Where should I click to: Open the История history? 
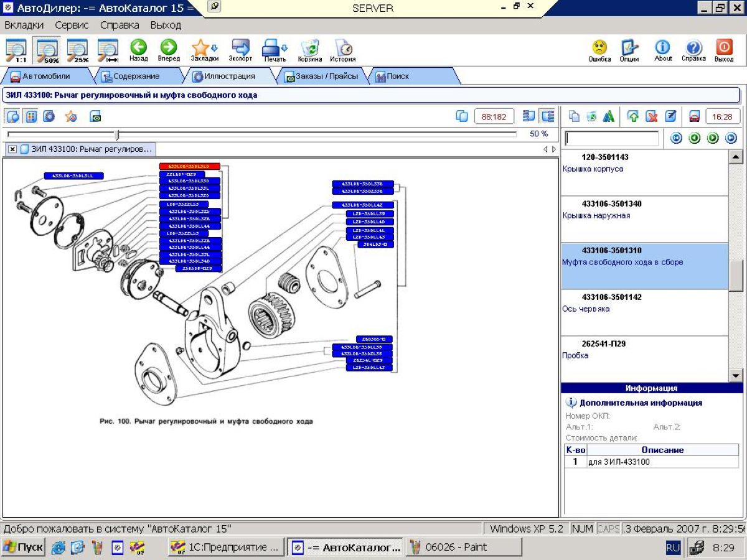[x=343, y=50]
